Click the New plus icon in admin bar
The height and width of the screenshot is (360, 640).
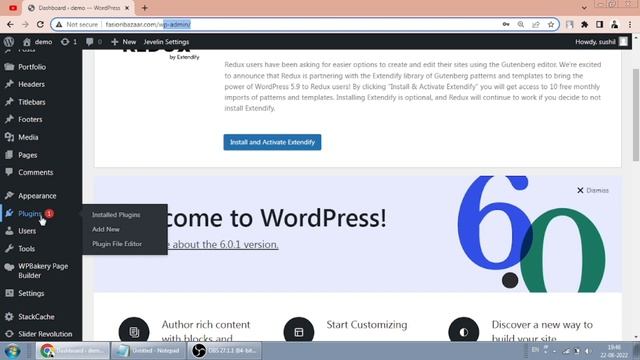(115, 42)
